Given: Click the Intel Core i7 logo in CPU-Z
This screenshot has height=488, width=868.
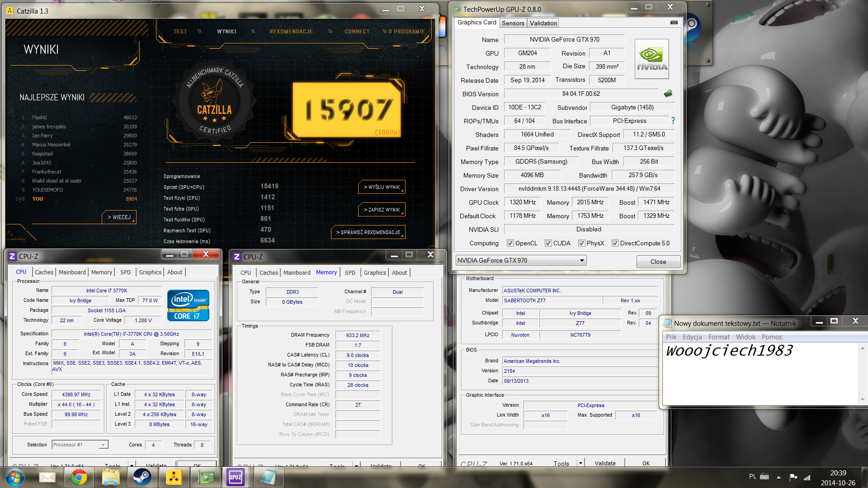Looking at the screenshot, I should pos(188,305).
